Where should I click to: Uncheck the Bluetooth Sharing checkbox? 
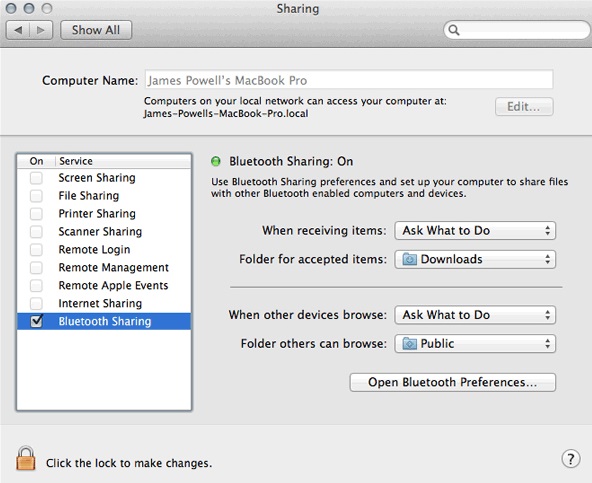coord(37,321)
